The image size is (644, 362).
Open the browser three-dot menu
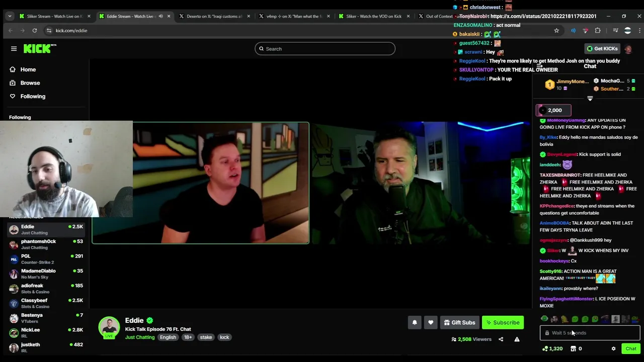639,31
